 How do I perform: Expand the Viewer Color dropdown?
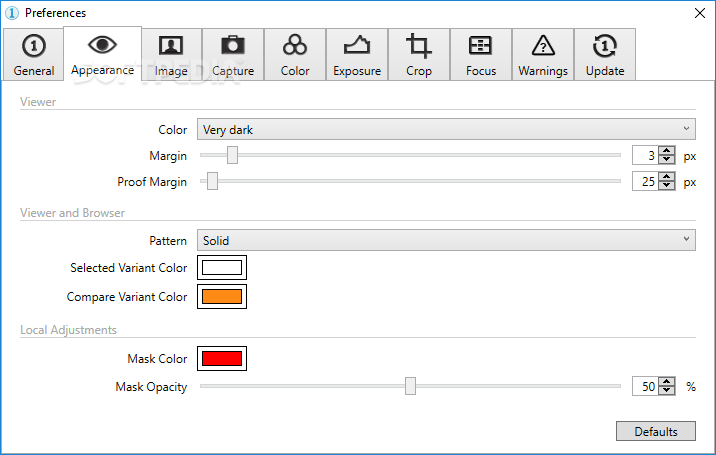coord(446,129)
